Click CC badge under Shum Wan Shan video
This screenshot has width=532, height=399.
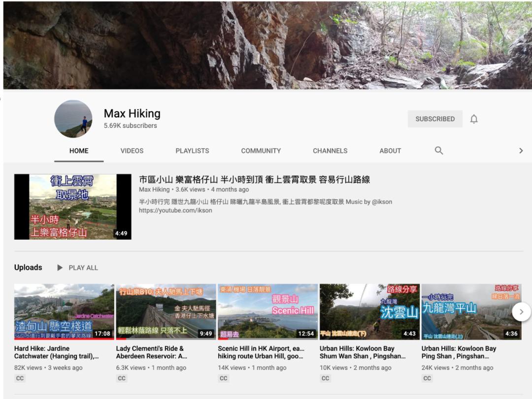pyautogui.click(x=325, y=378)
